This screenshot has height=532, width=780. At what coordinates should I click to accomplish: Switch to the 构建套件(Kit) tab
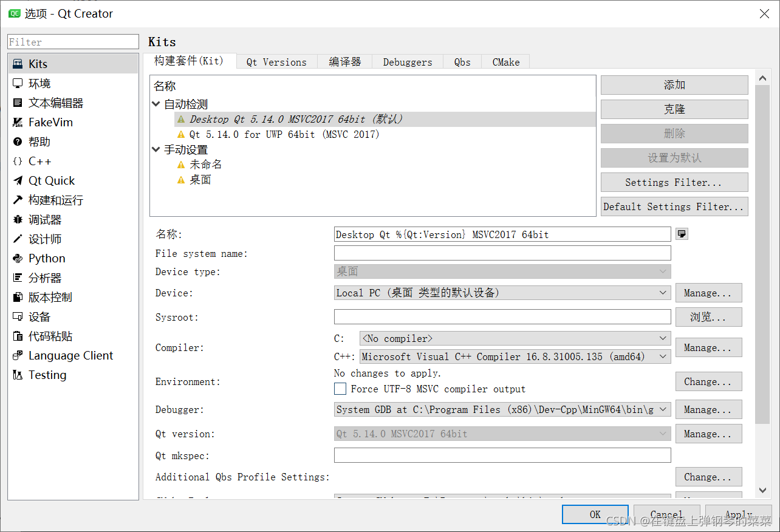189,61
